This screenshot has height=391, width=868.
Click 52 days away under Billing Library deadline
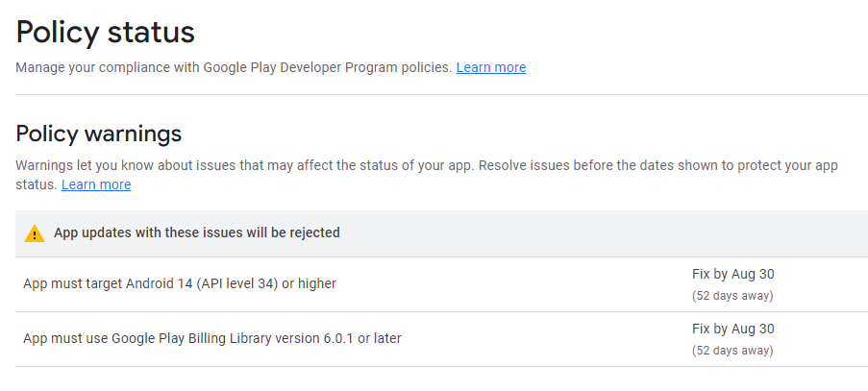pos(732,351)
